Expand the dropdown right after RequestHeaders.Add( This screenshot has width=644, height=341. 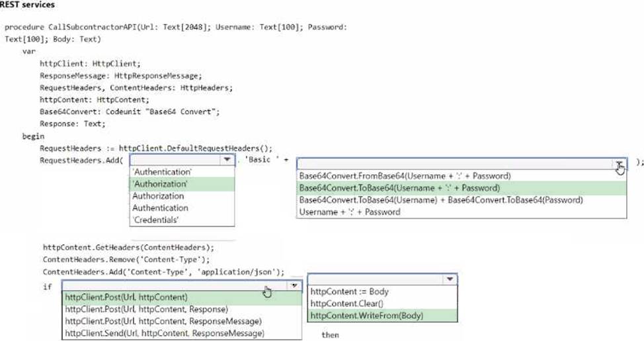click(x=182, y=160)
